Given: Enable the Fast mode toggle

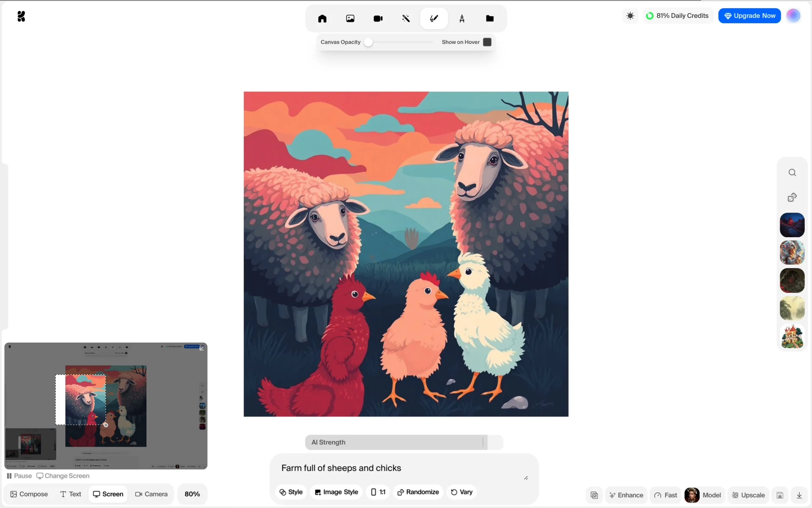Looking at the screenshot, I should click(x=666, y=495).
